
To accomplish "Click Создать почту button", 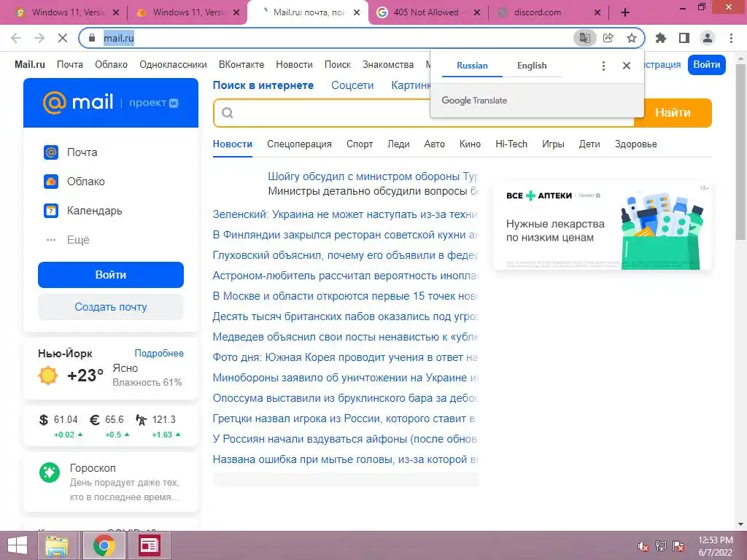I will [111, 307].
